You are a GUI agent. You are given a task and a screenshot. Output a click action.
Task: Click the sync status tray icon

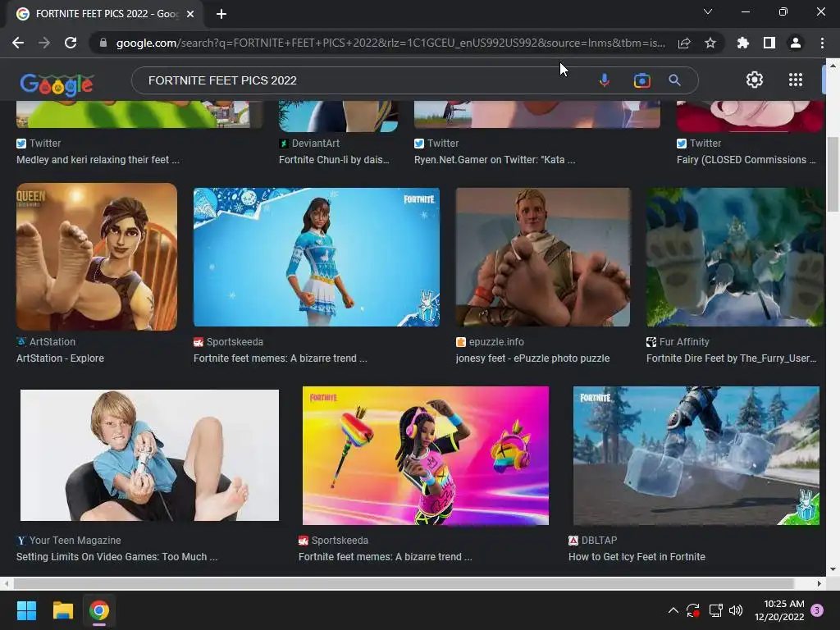point(693,610)
